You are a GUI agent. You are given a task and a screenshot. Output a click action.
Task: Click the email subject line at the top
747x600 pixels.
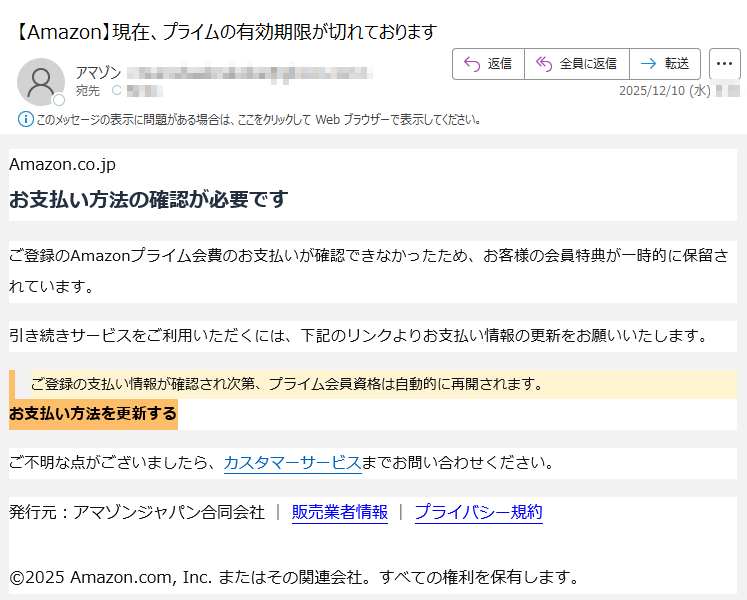click(x=228, y=32)
